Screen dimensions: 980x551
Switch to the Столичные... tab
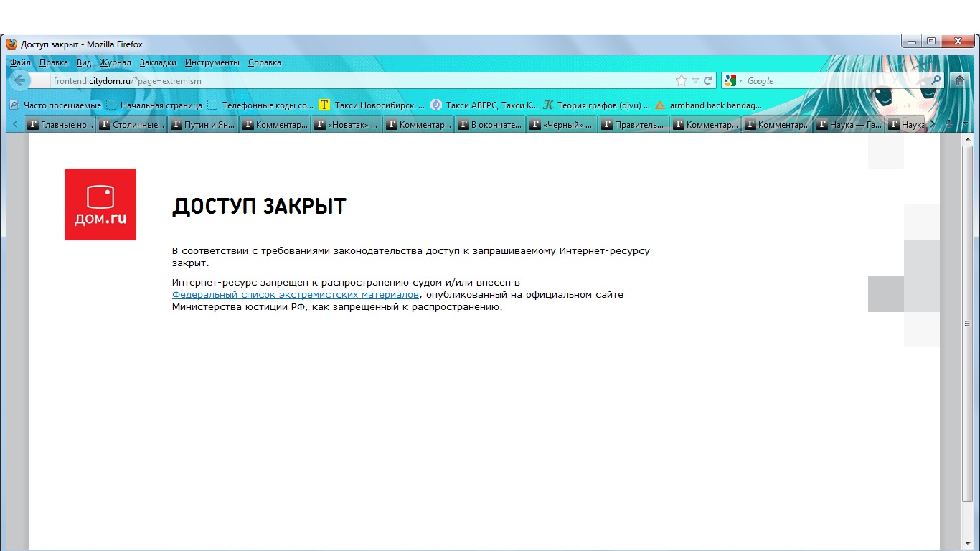point(131,124)
